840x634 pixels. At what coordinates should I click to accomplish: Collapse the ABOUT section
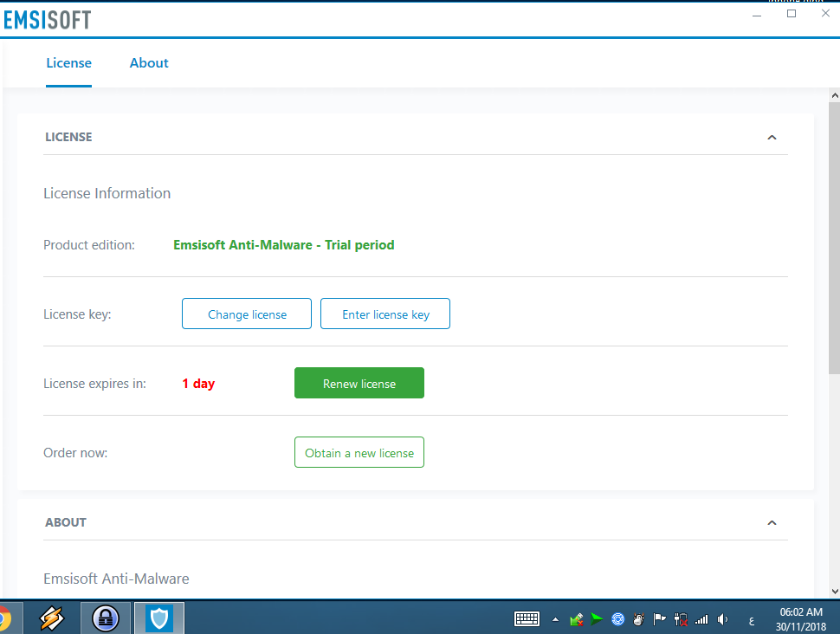[x=772, y=522]
